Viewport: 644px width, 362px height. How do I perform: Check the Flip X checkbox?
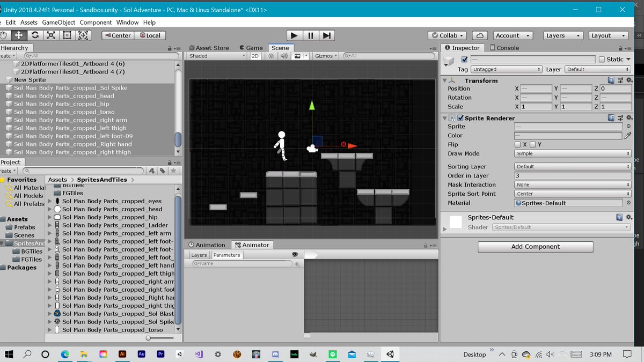[517, 145]
